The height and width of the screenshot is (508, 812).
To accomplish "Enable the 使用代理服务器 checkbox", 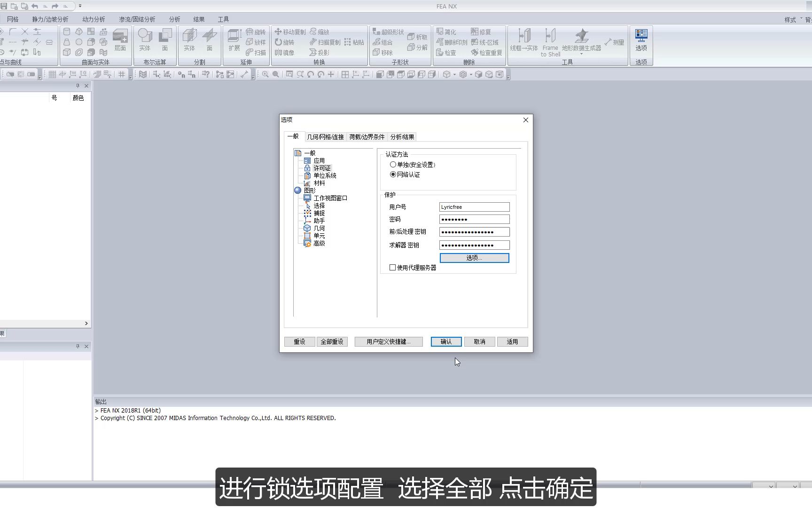I will pos(392,267).
